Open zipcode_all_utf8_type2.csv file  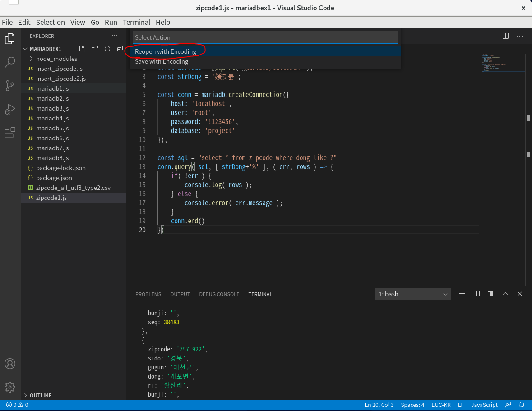pos(74,188)
